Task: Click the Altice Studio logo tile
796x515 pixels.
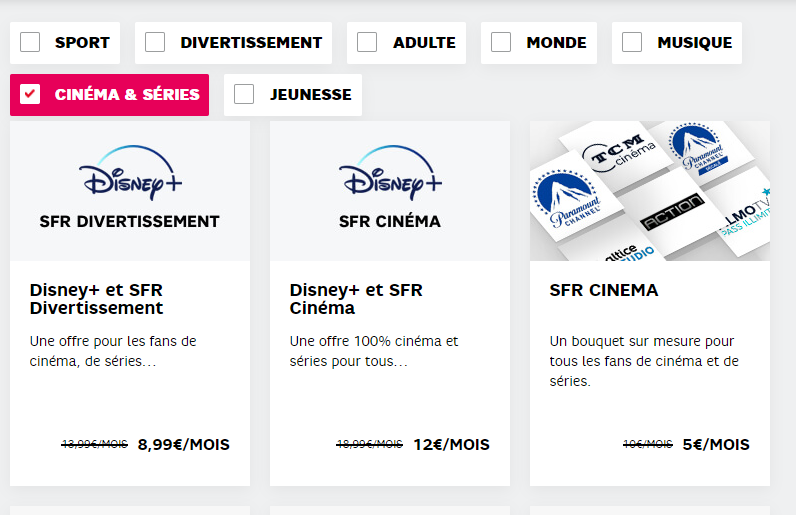Action: pyautogui.click(x=629, y=253)
